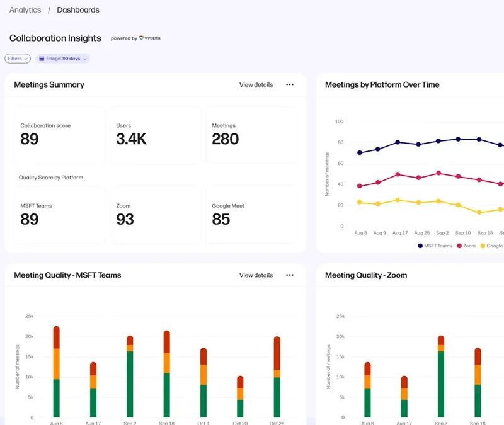Click the Sep 2 MSFT Teams line data point
This screenshot has width=504, height=425.
(x=439, y=141)
